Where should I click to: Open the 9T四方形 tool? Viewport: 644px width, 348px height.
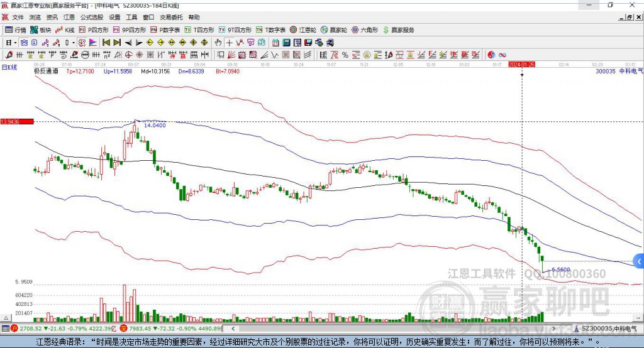click(x=235, y=30)
